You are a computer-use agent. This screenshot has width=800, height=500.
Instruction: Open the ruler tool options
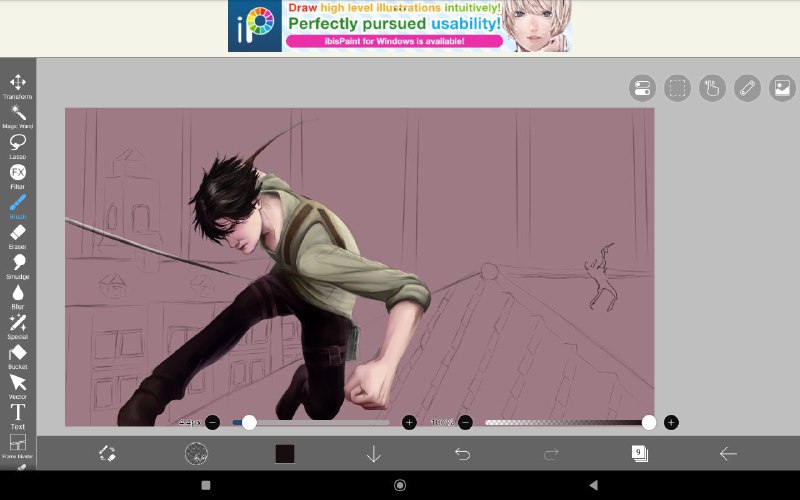pyautogui.click(x=747, y=88)
